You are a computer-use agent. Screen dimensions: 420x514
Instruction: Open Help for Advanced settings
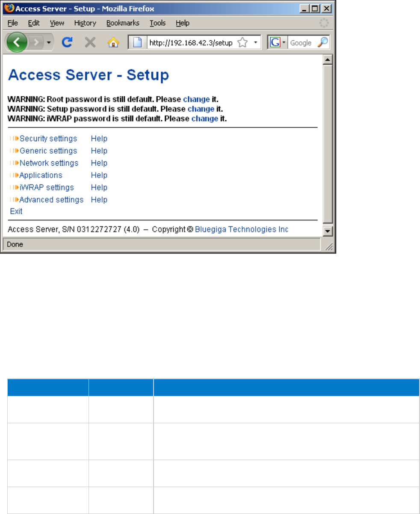click(99, 199)
